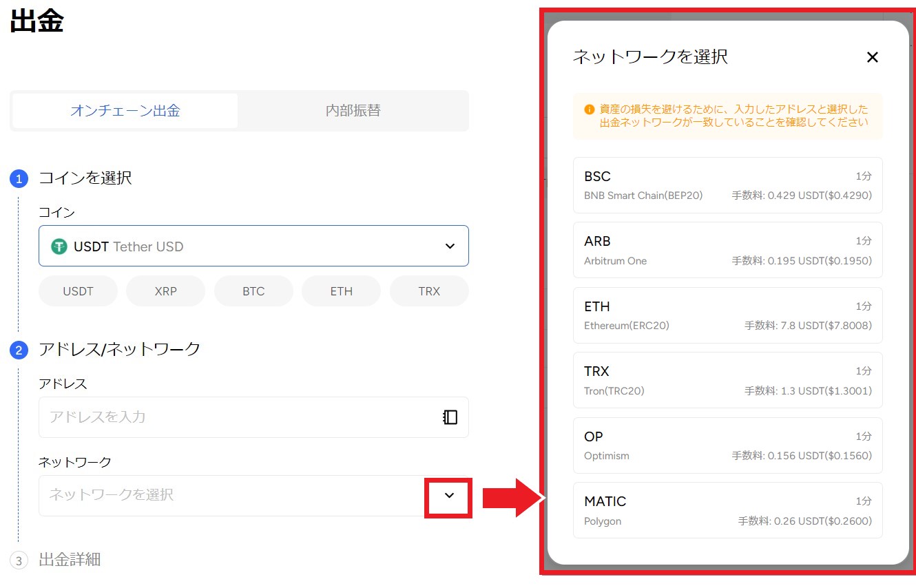Choose the MATIC Polygon network
Screen dimensions: 916x588
point(728,510)
